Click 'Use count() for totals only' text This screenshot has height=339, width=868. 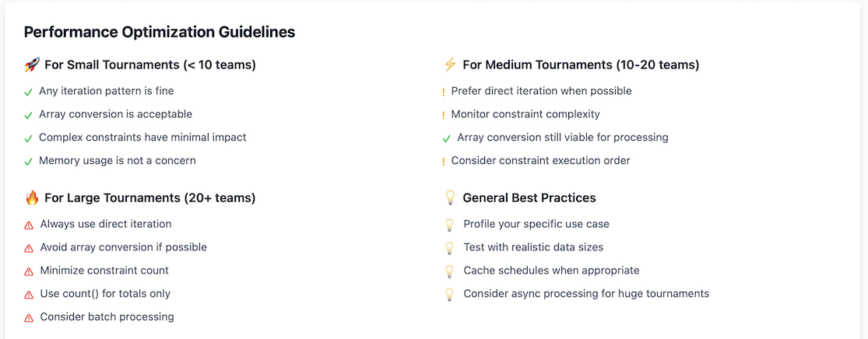105,294
